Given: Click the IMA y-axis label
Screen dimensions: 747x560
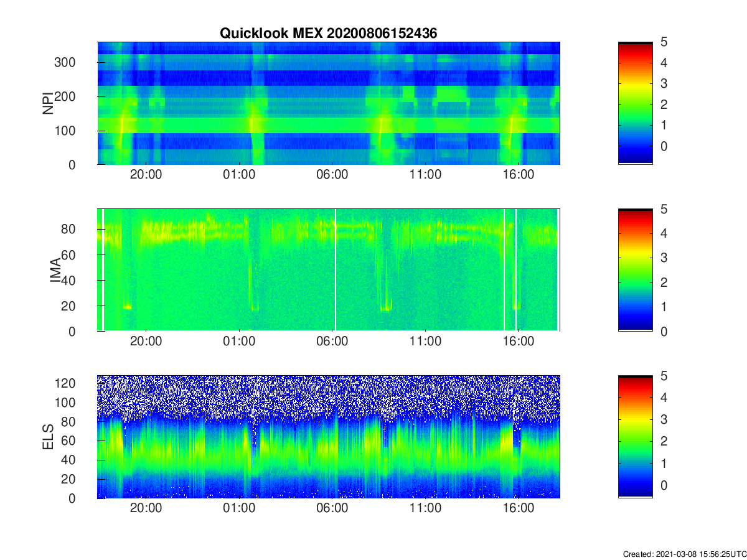Looking at the screenshot, I should (55, 270).
